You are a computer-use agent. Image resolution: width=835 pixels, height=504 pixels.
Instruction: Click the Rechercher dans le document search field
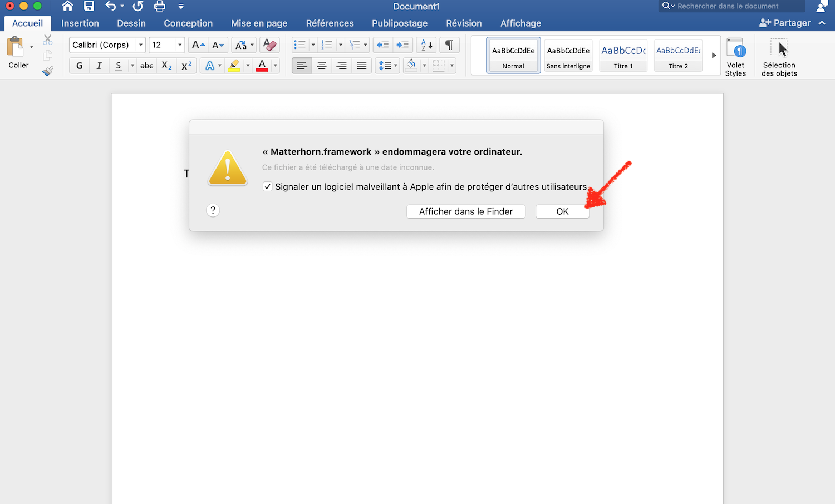pyautogui.click(x=732, y=6)
